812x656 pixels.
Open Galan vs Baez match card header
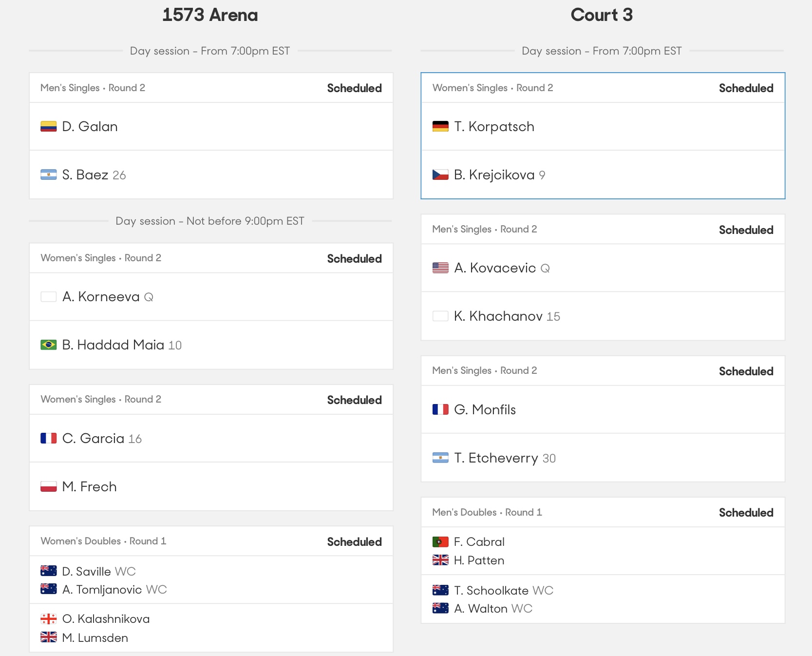coord(211,88)
